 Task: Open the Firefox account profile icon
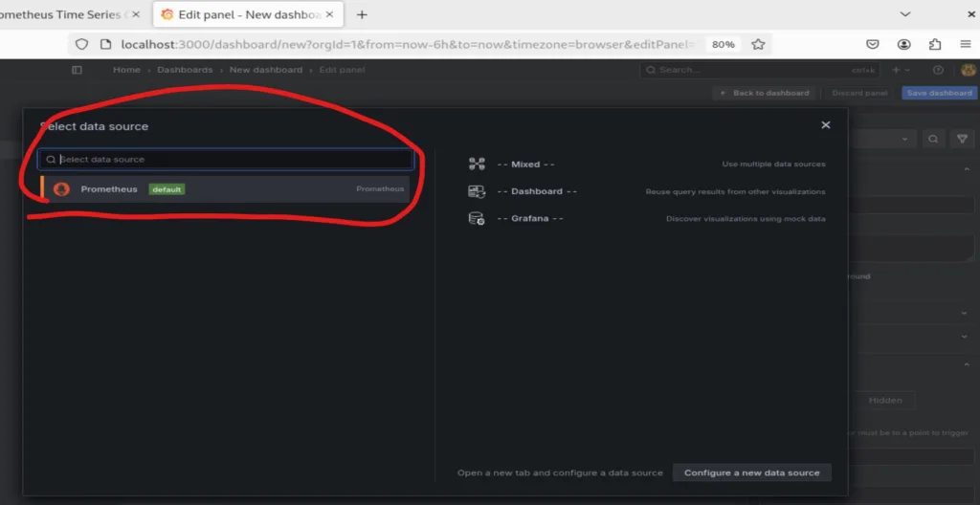point(904,44)
